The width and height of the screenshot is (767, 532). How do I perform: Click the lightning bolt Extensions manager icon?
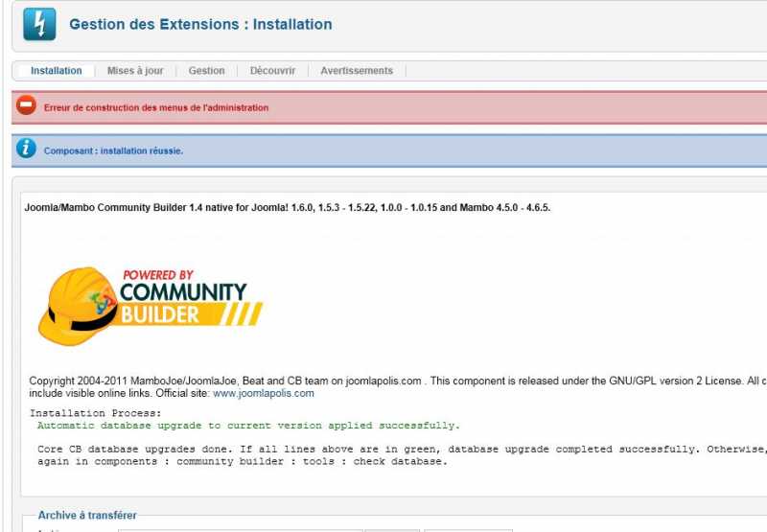pyautogui.click(x=39, y=24)
